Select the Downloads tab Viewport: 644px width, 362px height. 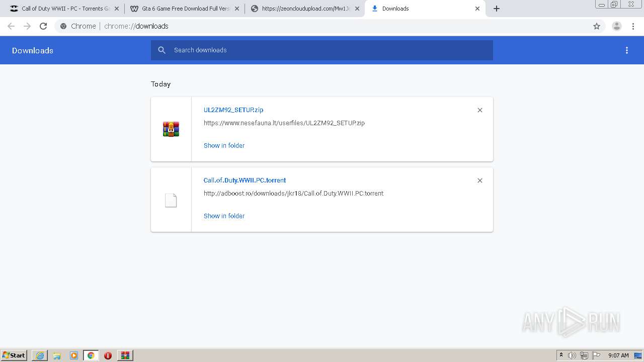[x=425, y=9]
